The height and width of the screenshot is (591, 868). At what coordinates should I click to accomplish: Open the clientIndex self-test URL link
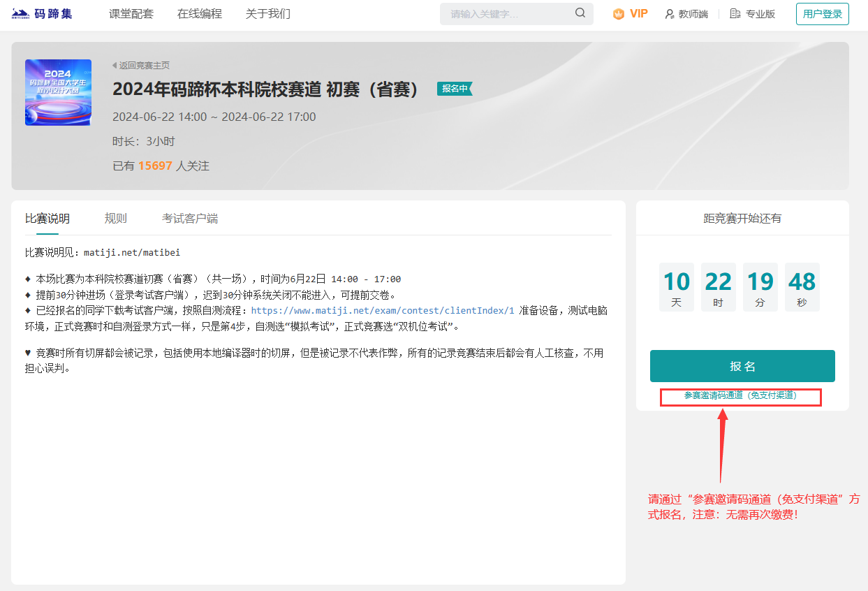point(383,311)
